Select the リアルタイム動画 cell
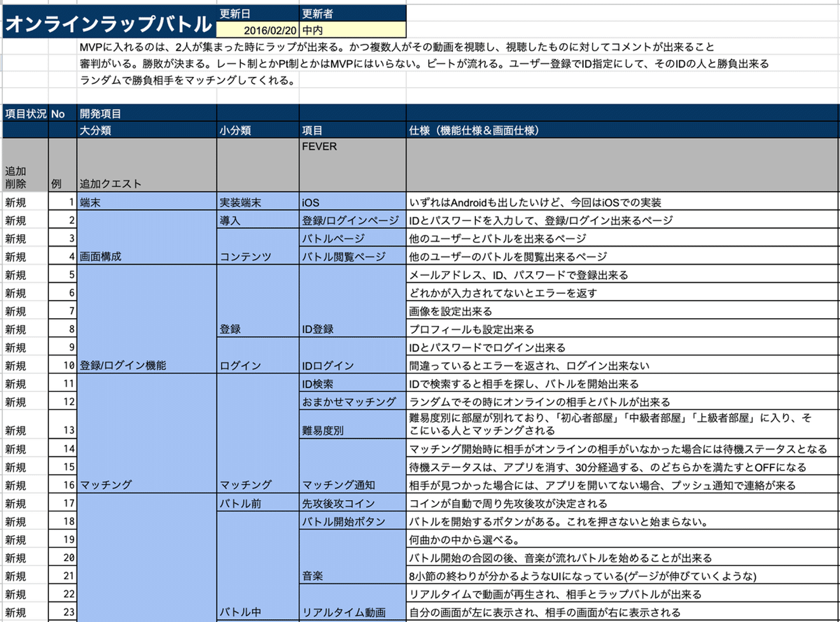 352,603
